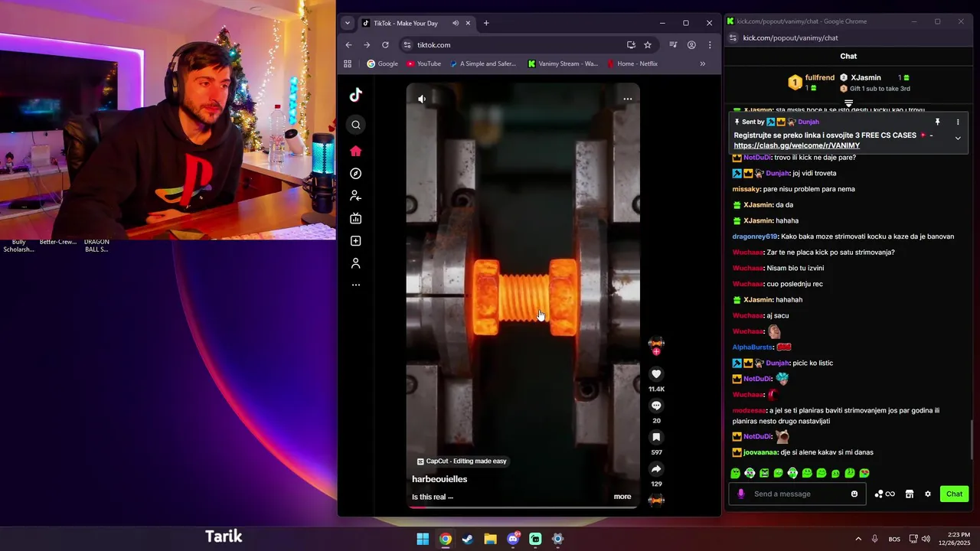Go to TikTok For You home icon
980x551 pixels.
pos(356,151)
